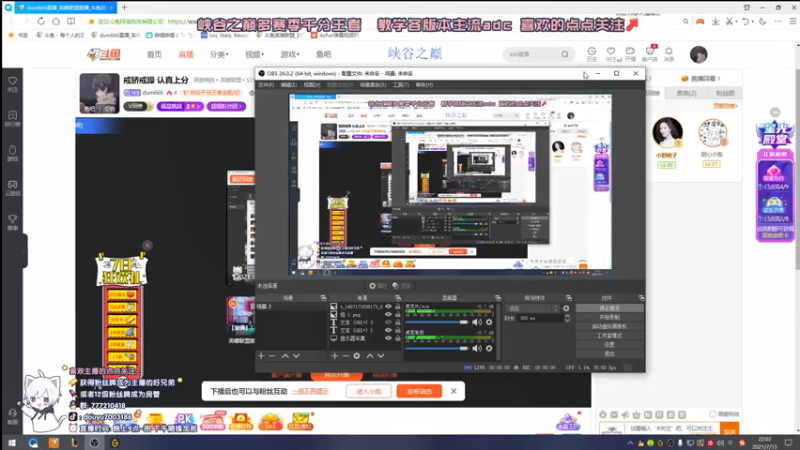Click the stop streaming button in OBS controls
Image resolution: width=800 pixels, height=450 pixels.
click(x=610, y=308)
